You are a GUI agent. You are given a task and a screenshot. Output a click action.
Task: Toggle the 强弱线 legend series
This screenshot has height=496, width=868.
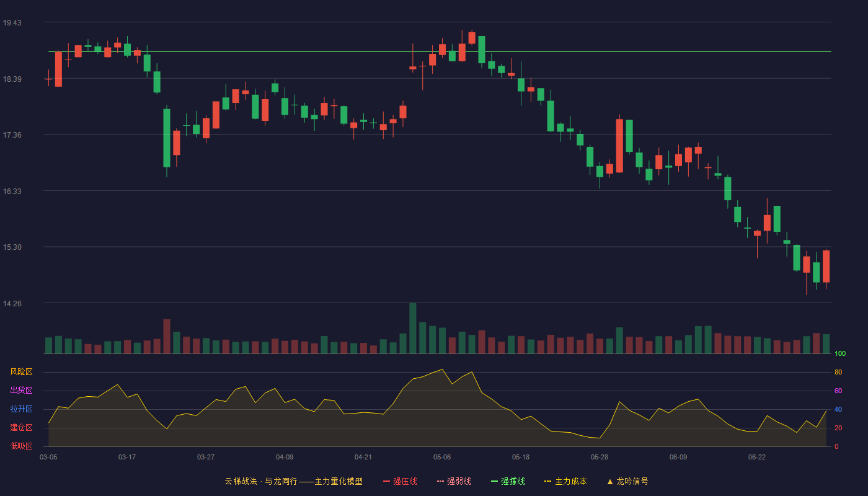coord(454,481)
